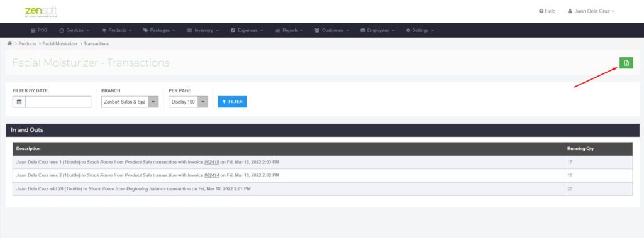The width and height of the screenshot is (644, 238).
Task: Expand the Packages menu
Action: (159, 30)
